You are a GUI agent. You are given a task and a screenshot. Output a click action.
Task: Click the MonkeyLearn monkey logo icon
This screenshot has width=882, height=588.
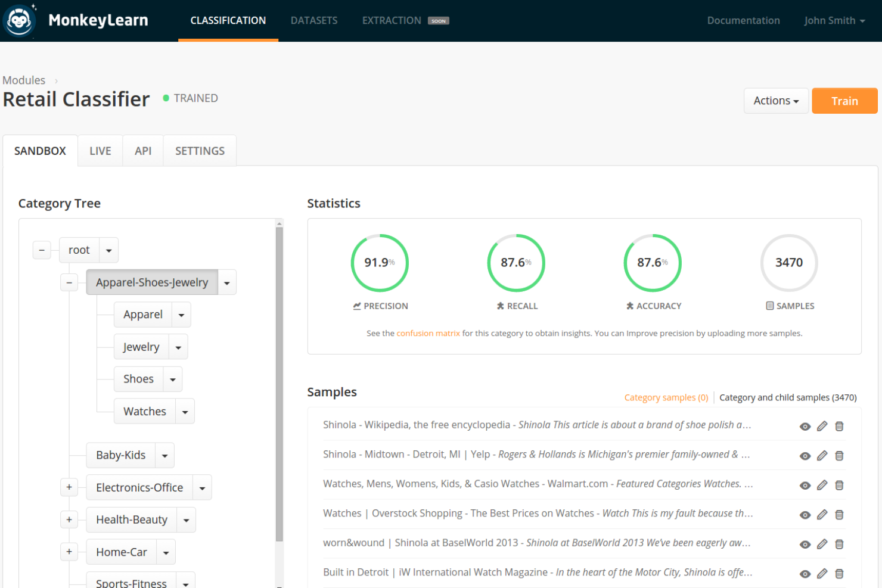click(20, 21)
